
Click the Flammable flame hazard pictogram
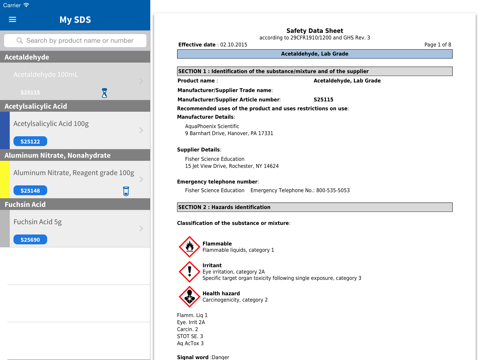(x=189, y=247)
